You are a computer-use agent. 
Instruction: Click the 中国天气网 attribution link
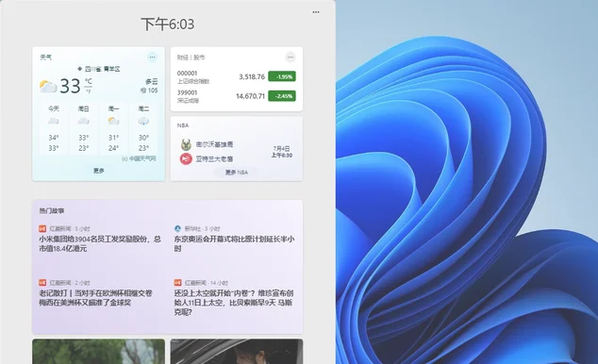pos(139,158)
